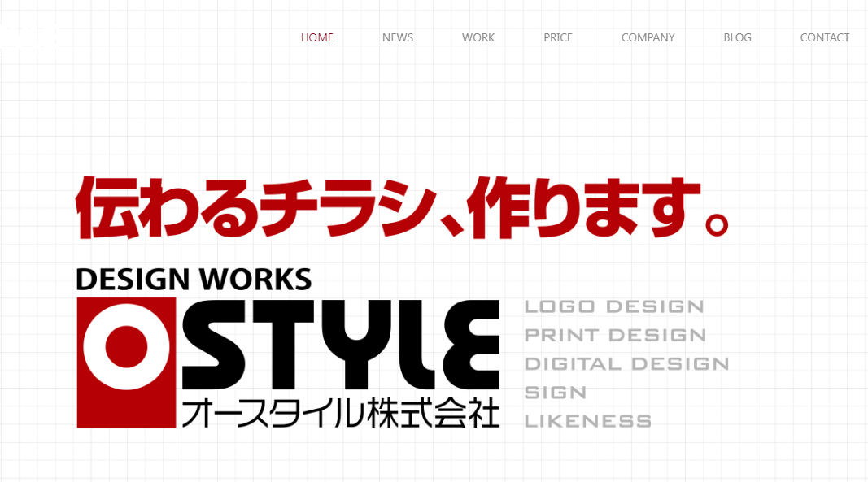Open the HOME navigation menu item
This screenshot has width=868, height=482.
316,37
